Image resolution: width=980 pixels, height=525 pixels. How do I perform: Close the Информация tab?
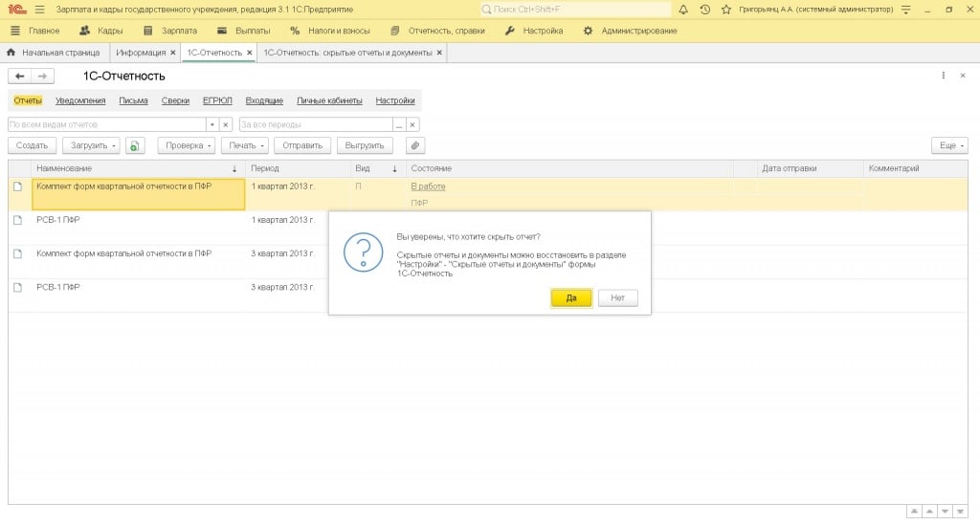tap(173, 53)
